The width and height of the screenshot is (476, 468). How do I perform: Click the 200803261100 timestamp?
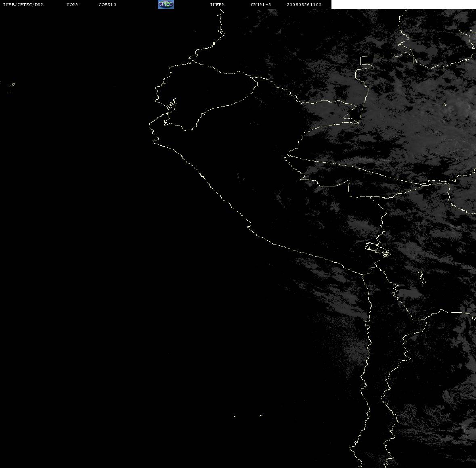click(304, 4)
